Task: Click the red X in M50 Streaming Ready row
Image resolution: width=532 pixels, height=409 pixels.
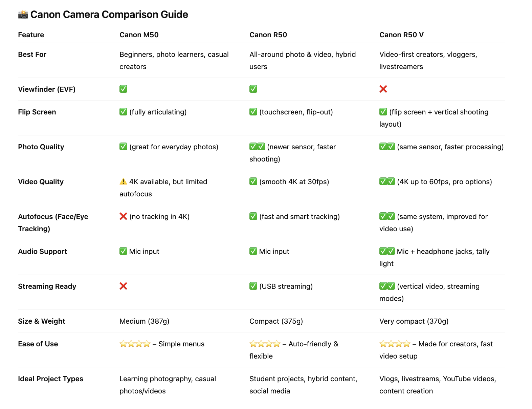Action: [123, 286]
